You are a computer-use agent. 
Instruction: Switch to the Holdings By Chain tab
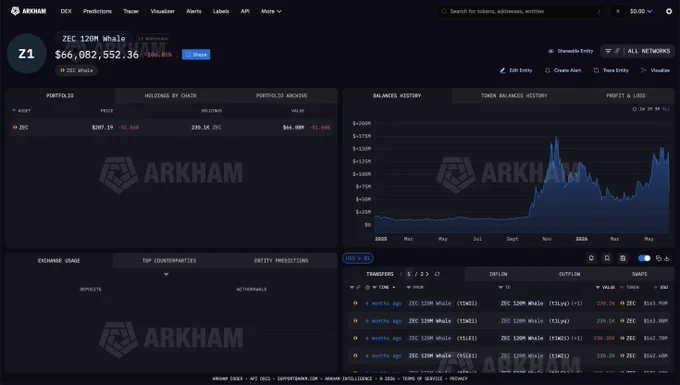click(x=170, y=95)
